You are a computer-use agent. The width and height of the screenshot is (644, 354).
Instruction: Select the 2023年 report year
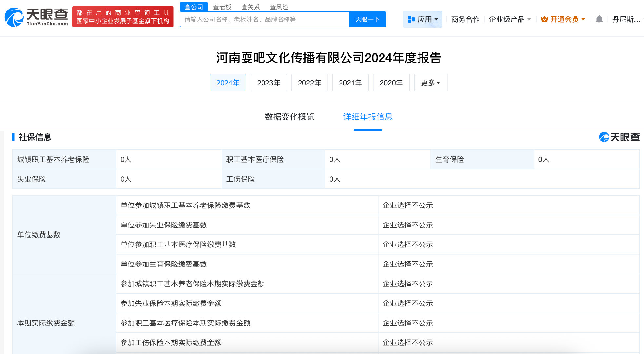click(x=269, y=83)
